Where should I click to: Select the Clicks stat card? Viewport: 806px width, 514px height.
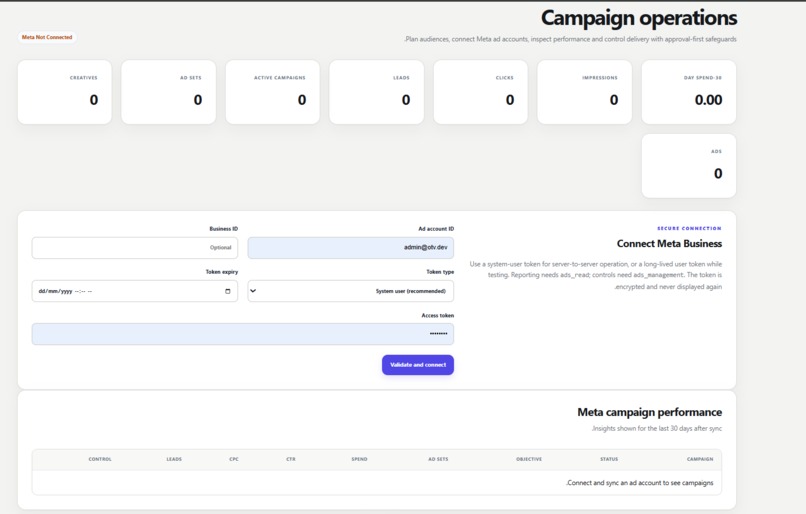[481, 92]
